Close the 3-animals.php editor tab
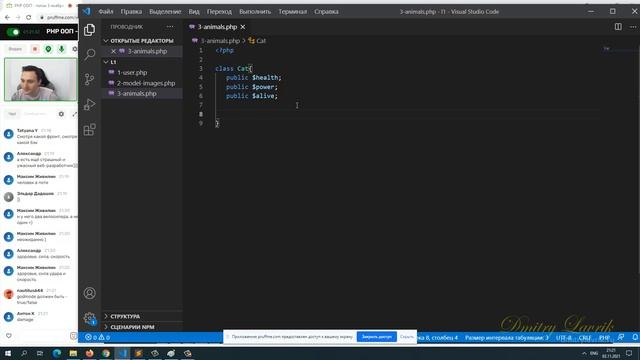Image resolution: width=640 pixels, height=360 pixels. (x=243, y=27)
